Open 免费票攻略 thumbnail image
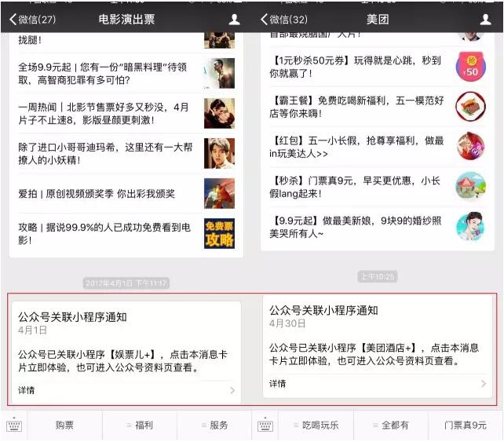The image size is (504, 442). 219,234
